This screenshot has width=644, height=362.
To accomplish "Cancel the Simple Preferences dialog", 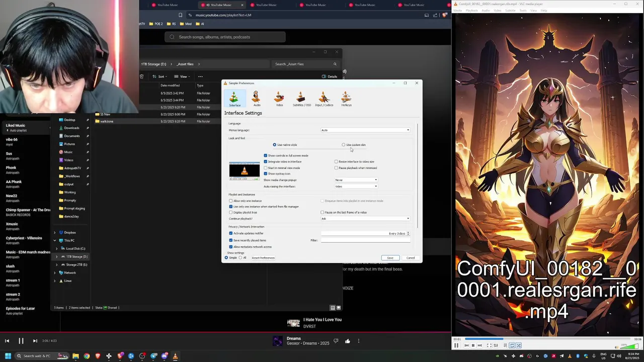I will tap(411, 258).
